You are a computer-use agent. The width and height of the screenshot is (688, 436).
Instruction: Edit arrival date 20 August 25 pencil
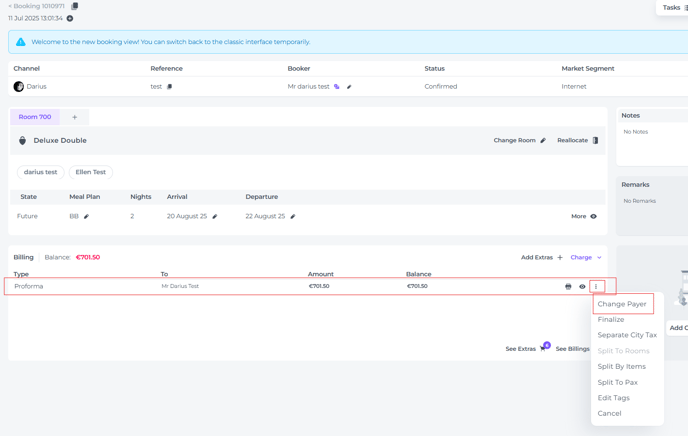pos(215,216)
